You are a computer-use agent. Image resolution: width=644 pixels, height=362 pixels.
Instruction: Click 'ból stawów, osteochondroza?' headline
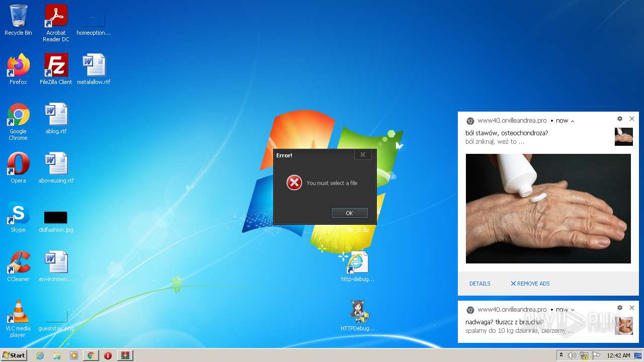(507, 133)
